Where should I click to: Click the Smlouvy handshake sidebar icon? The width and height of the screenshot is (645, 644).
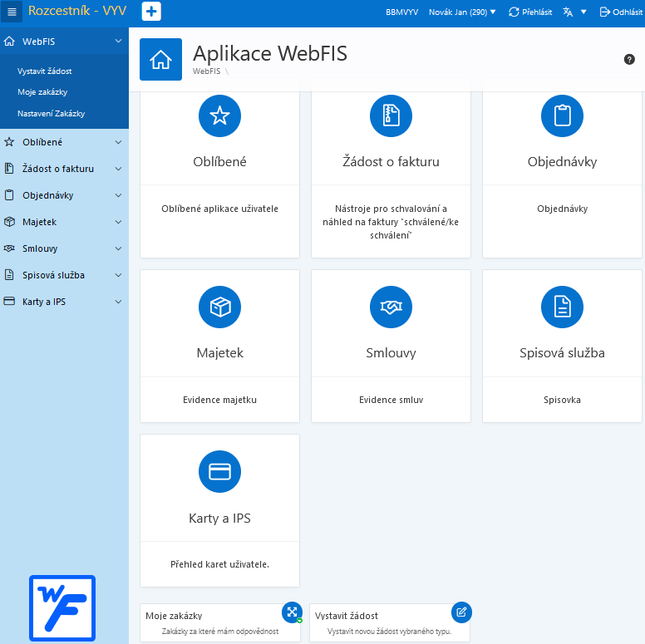pos(9,248)
